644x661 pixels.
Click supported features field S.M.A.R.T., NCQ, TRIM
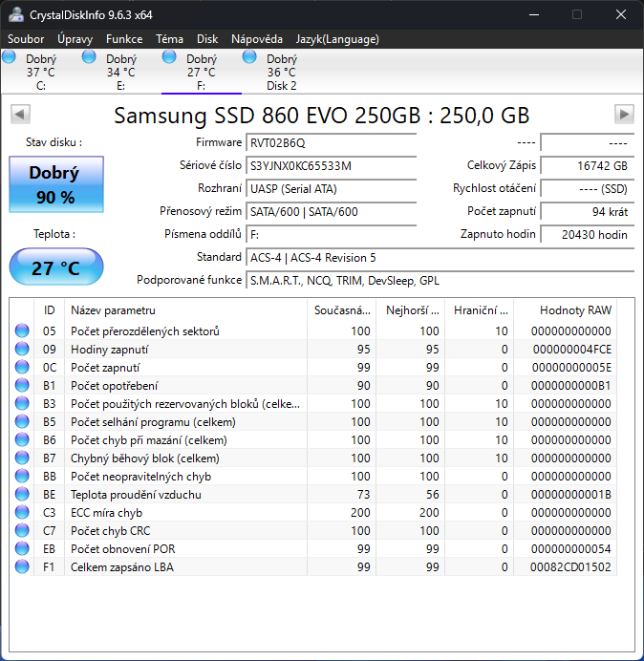pyautogui.click(x=440, y=280)
